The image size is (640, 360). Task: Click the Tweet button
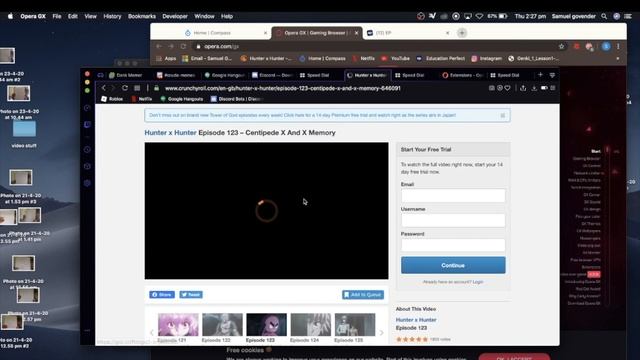(191, 295)
